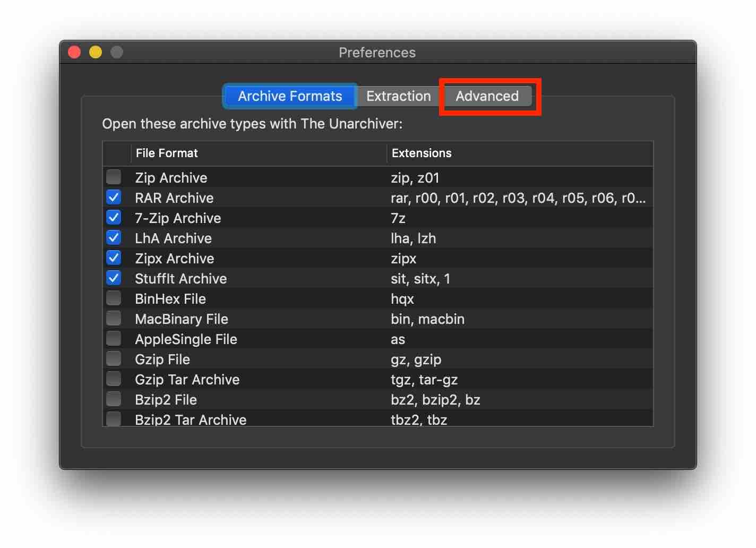Enable the Zip Archive checkbox
This screenshot has width=756, height=548.
[x=114, y=177]
